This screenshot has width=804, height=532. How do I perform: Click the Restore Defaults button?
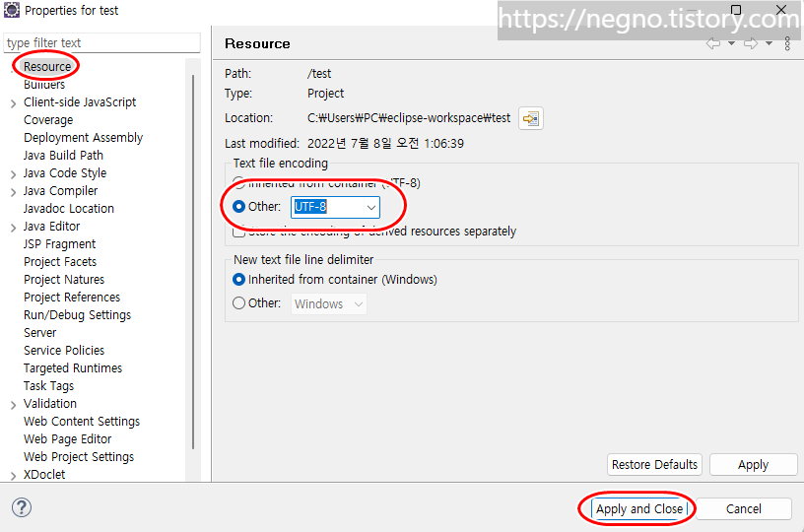655,465
